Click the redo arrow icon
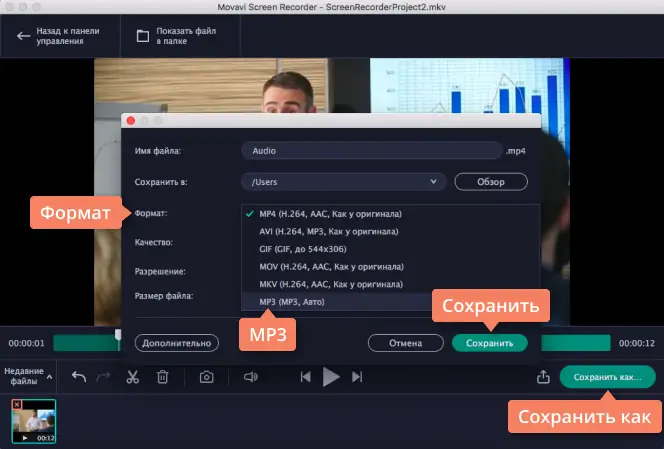This screenshot has width=664, height=449. click(103, 377)
